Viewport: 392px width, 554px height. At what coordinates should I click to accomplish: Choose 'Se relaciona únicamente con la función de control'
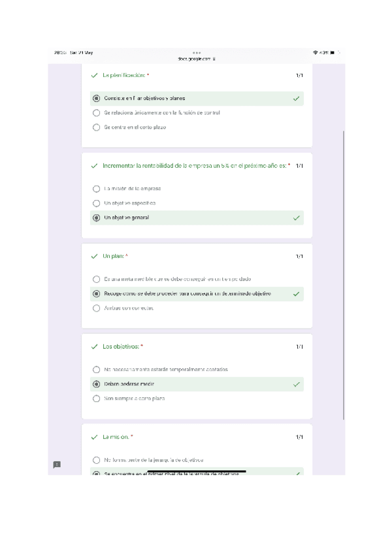97,113
